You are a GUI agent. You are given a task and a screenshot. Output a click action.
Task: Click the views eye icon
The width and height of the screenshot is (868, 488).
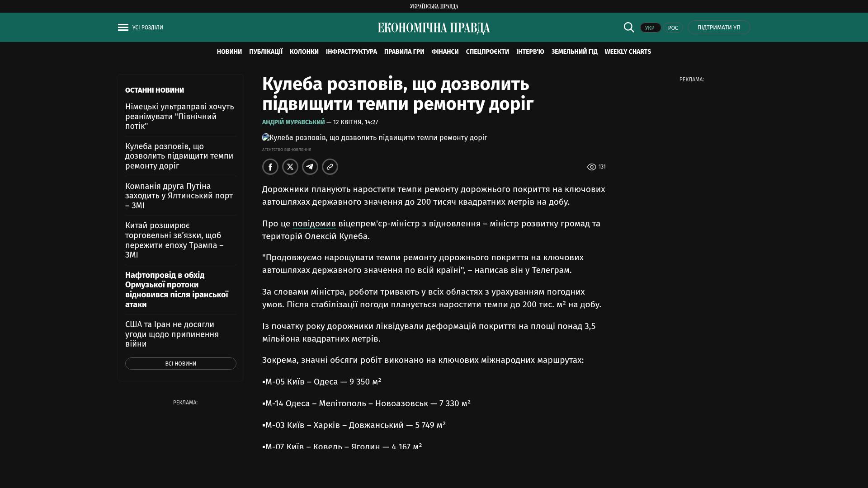[591, 167]
